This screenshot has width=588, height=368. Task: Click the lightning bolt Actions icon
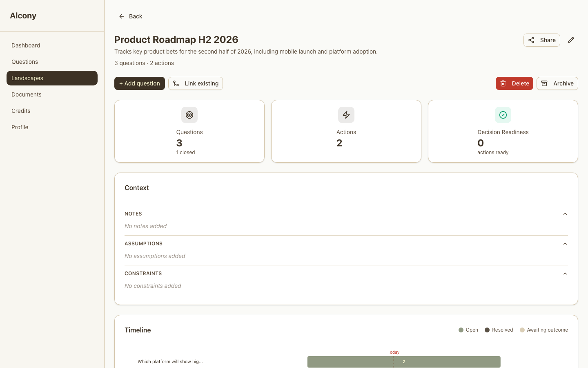pyautogui.click(x=346, y=115)
